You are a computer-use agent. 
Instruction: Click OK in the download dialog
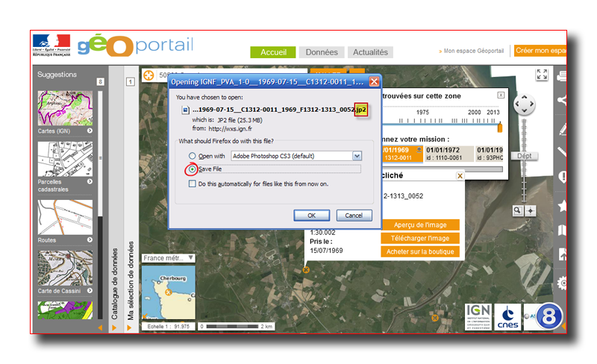pyautogui.click(x=311, y=216)
